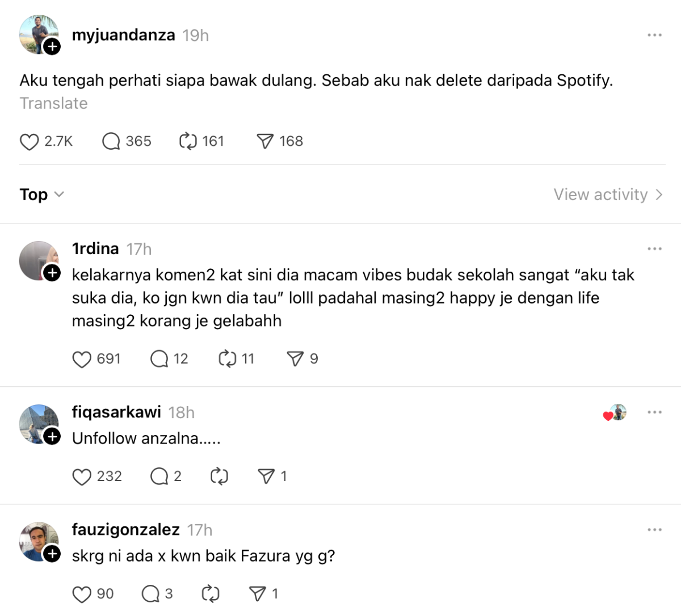
Task: Repost fiqasarkawi's Unfollow comment
Action: tap(219, 476)
